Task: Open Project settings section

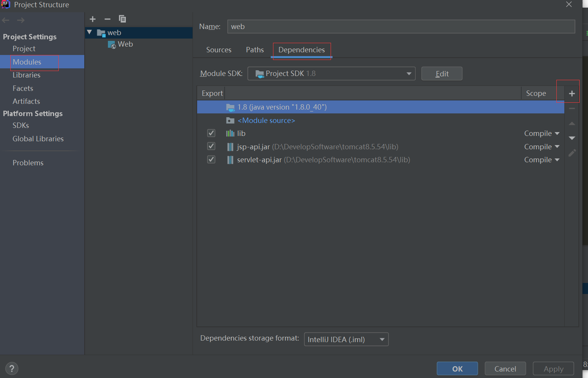Action: pos(24,49)
